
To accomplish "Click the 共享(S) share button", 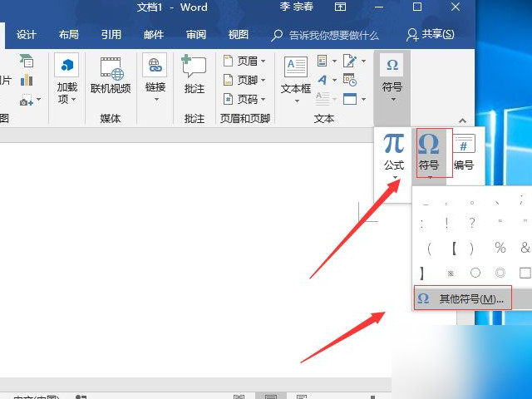I will 431,34.
